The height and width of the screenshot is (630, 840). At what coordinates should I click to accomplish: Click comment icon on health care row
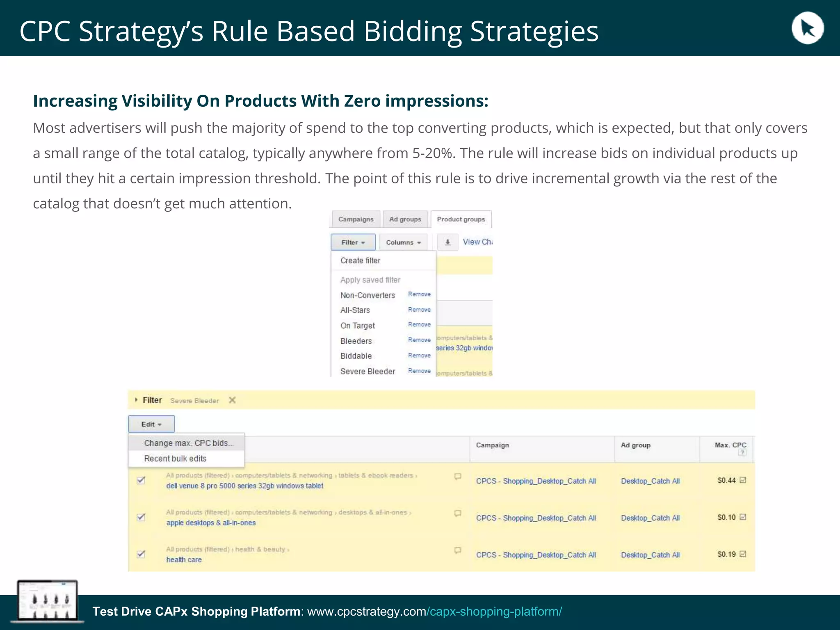pyautogui.click(x=458, y=550)
